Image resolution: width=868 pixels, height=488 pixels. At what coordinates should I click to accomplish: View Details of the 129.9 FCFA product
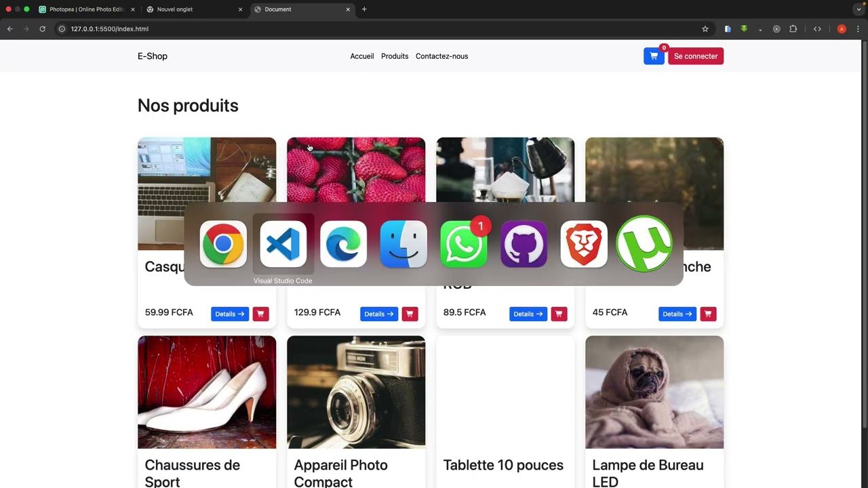[x=379, y=314]
